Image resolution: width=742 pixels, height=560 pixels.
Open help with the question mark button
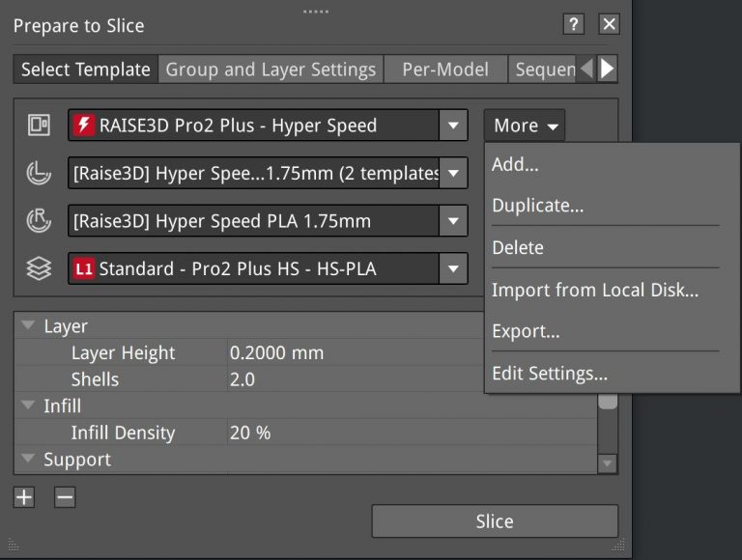coord(574,23)
